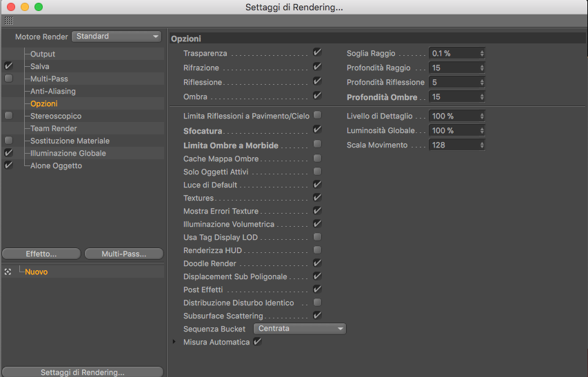
Task: Enable Cache Mappa Ombre checkbox
Action: tap(317, 158)
